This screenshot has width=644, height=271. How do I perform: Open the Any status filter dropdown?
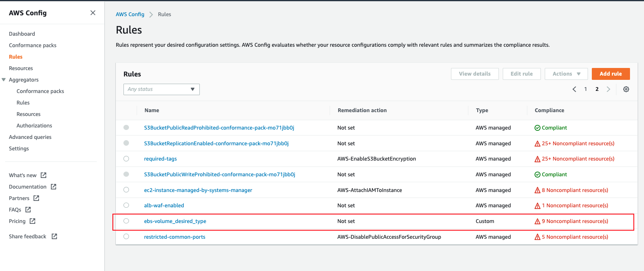coord(161,89)
